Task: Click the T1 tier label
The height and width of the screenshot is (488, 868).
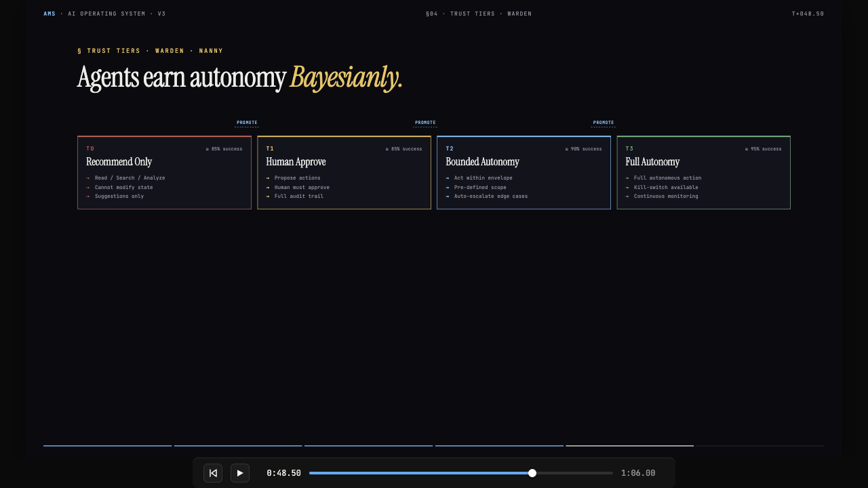Action: point(270,148)
